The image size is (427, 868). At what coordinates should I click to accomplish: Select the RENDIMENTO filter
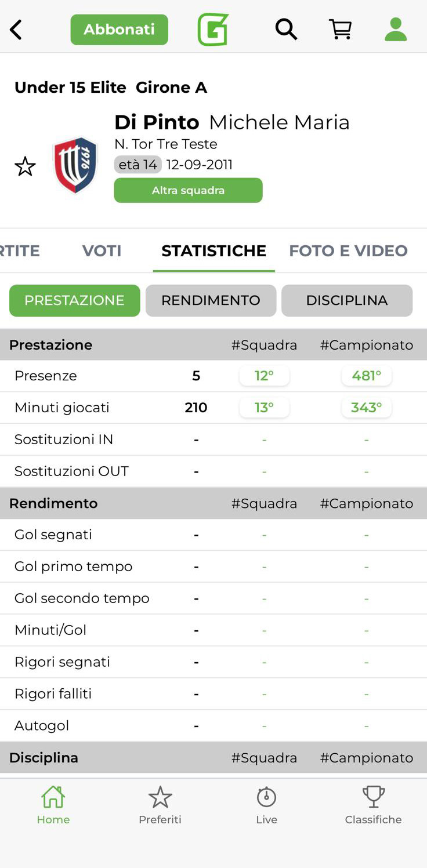coord(211,300)
